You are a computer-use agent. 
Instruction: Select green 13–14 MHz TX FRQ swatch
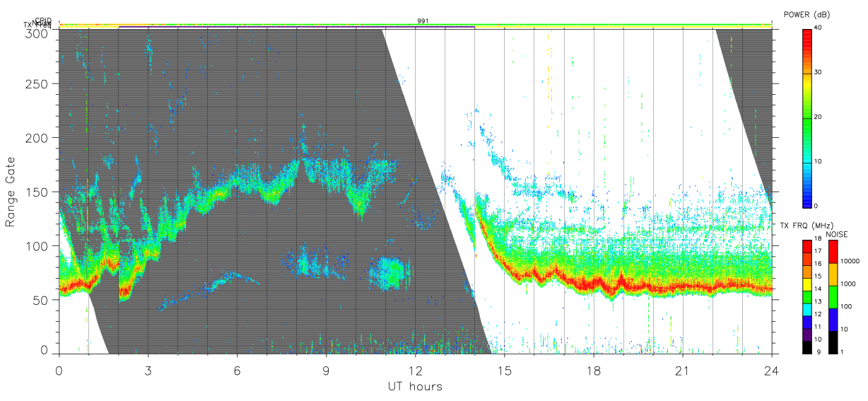[807, 296]
